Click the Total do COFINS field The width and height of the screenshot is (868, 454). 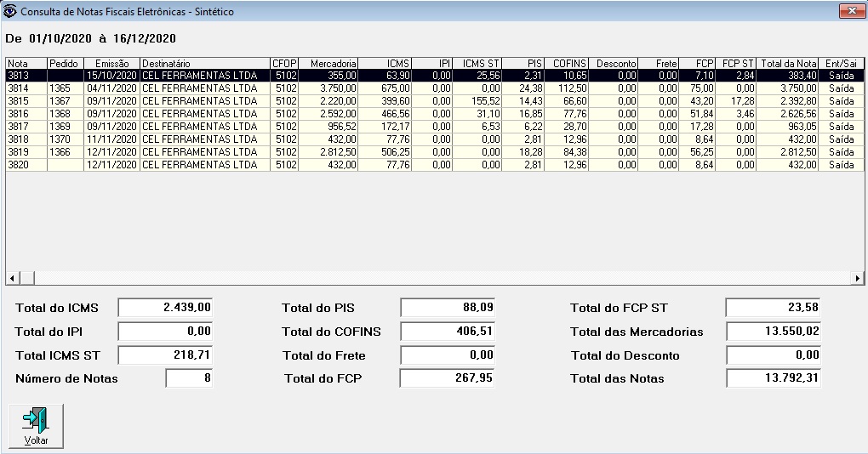point(447,332)
